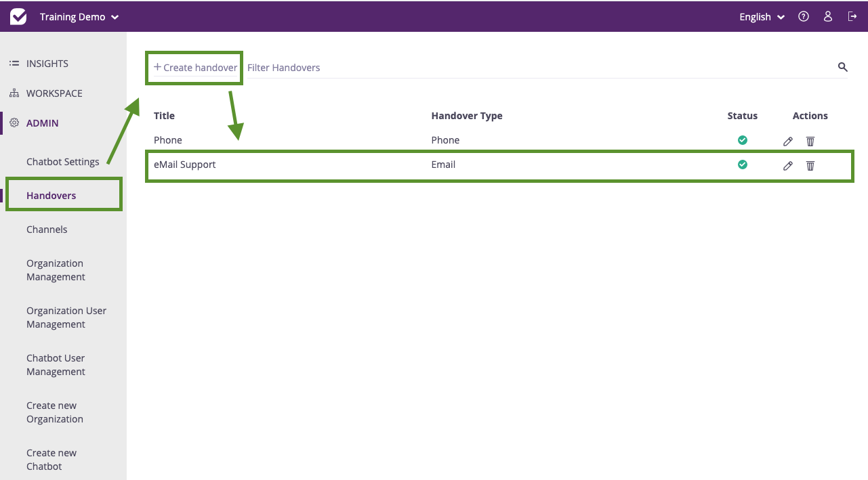Click the INSIGHTS list icon in sidebar
This screenshot has height=480, width=868.
coord(14,63)
